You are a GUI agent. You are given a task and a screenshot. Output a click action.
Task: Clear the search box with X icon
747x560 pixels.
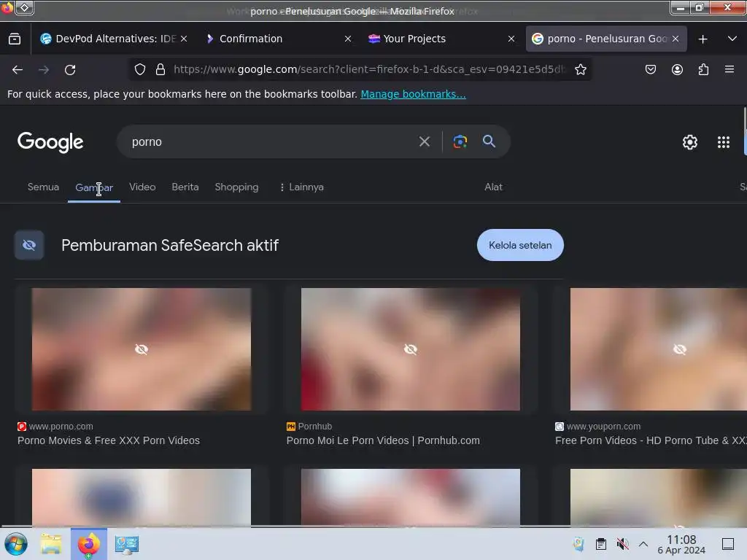click(424, 141)
